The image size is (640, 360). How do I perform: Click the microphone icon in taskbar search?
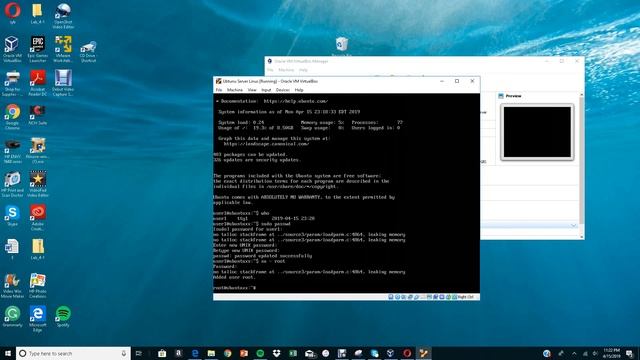pos(124,353)
